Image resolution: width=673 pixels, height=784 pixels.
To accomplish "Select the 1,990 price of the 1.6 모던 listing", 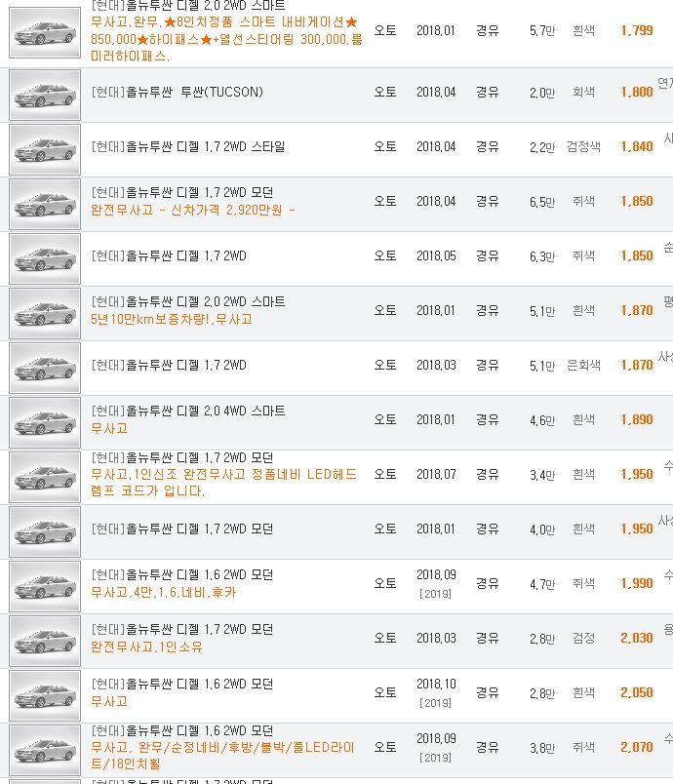I will click(x=637, y=583).
